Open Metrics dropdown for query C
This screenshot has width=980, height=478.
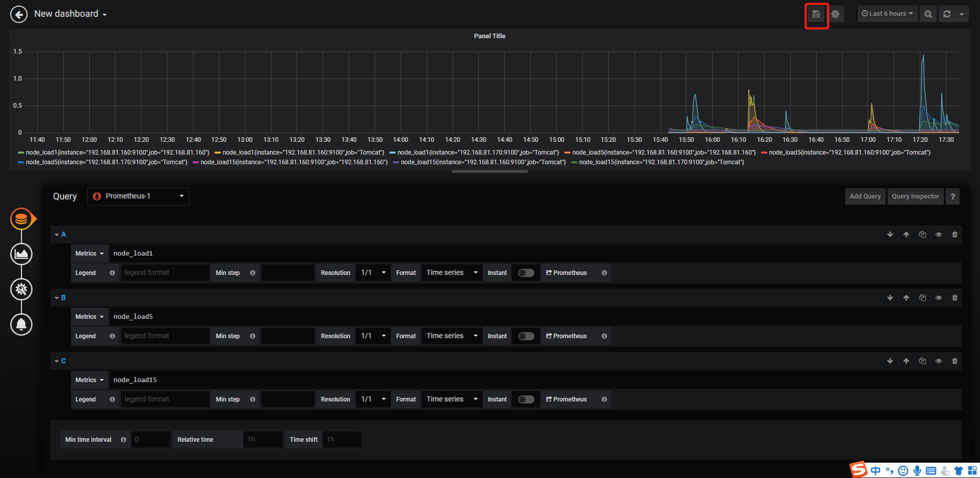pyautogui.click(x=90, y=380)
